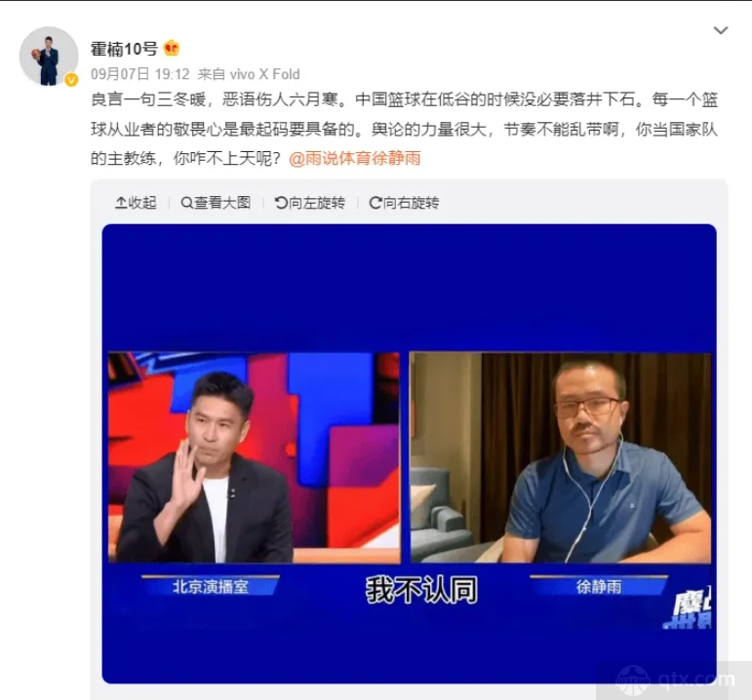Image resolution: width=752 pixels, height=700 pixels.
Task: Expand the post options chevron menu
Action: tap(721, 30)
